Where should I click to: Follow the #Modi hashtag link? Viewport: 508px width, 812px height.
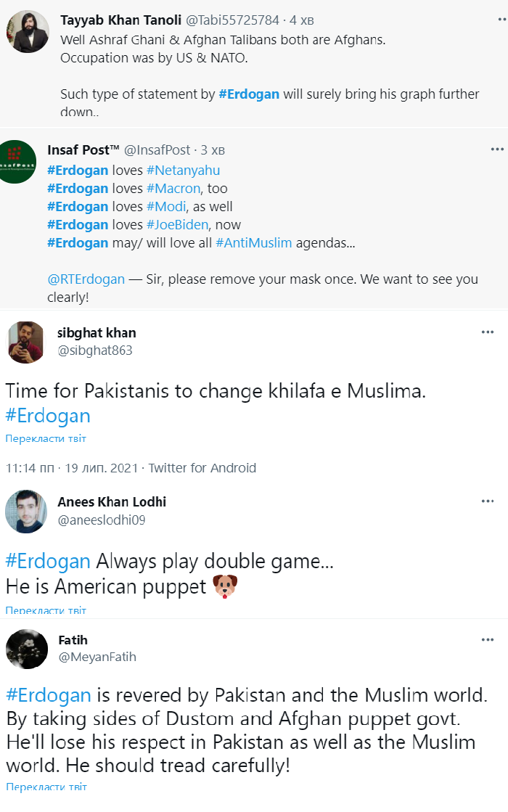164,207
